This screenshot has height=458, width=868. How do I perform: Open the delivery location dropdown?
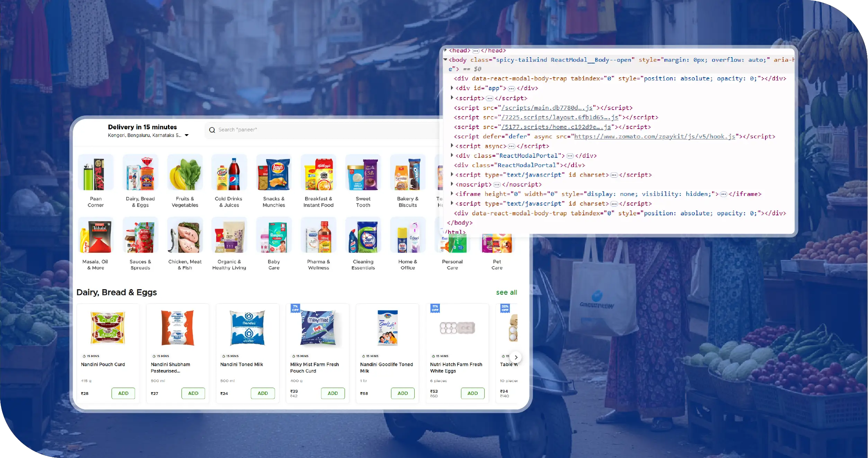pos(187,135)
